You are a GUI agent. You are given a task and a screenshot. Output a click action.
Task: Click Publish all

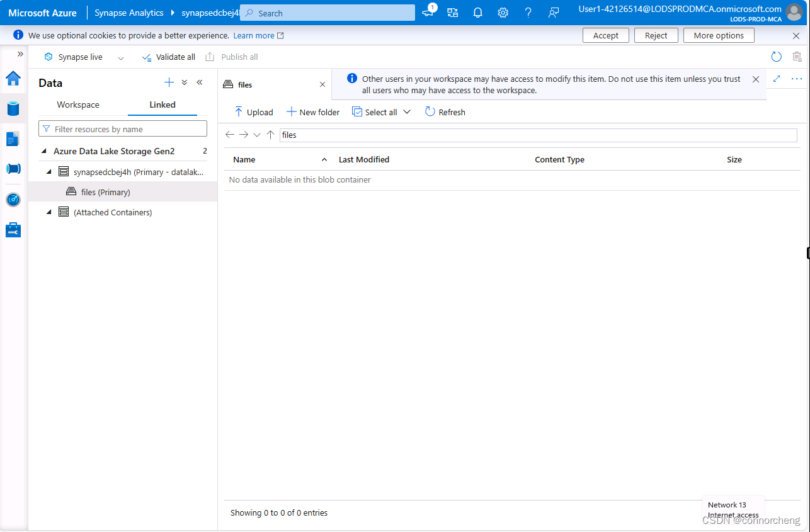pyautogui.click(x=232, y=57)
